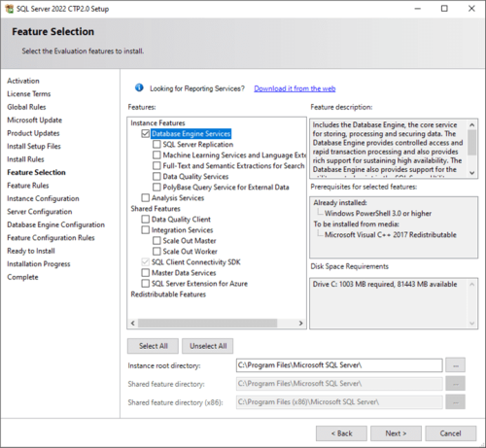The height and width of the screenshot is (448, 486).
Task: Select Complete step in sidebar
Action: pyautogui.click(x=22, y=277)
